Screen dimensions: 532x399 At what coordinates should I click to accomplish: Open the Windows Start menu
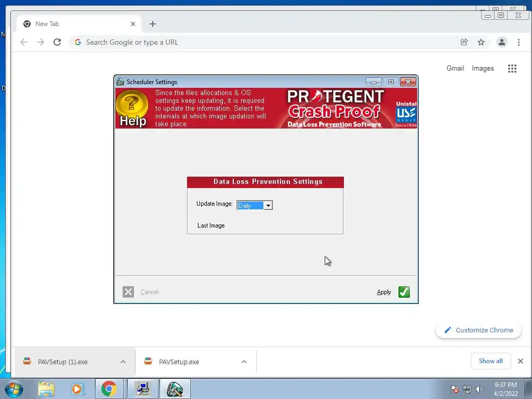pos(14,389)
